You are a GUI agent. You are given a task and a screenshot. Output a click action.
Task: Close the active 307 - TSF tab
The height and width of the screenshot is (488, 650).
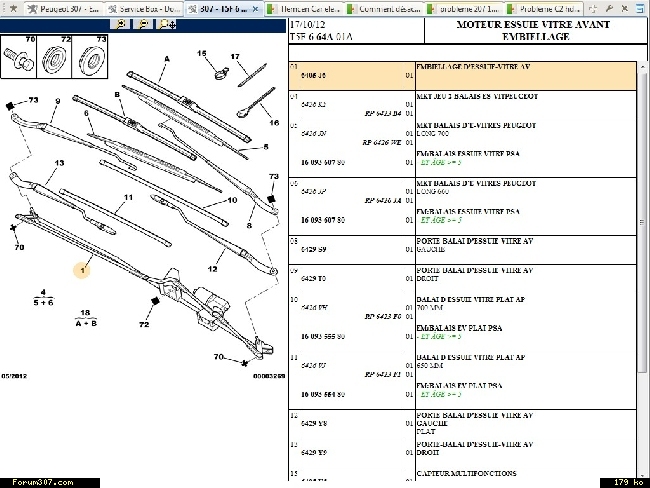click(x=255, y=9)
